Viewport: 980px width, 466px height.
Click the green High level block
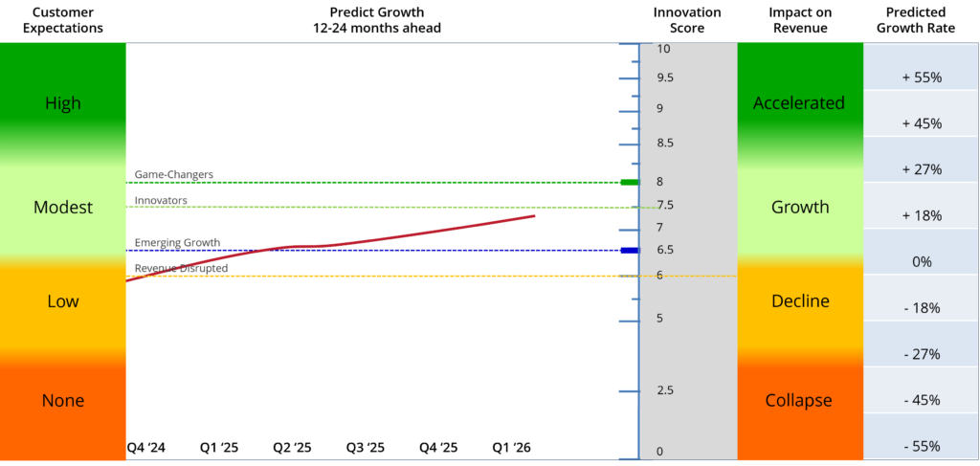tap(63, 103)
